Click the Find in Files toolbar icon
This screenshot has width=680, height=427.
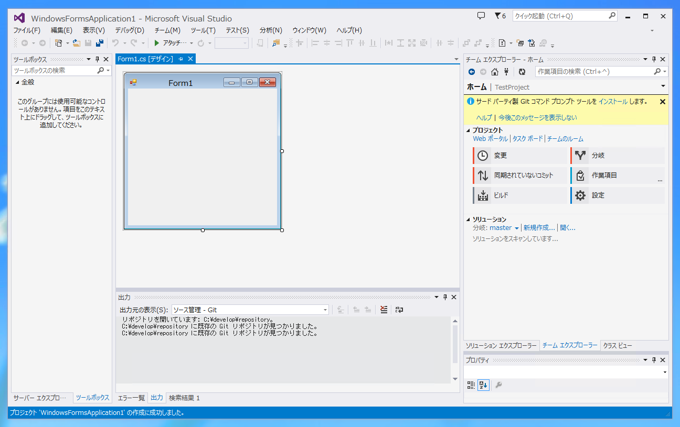(x=276, y=43)
